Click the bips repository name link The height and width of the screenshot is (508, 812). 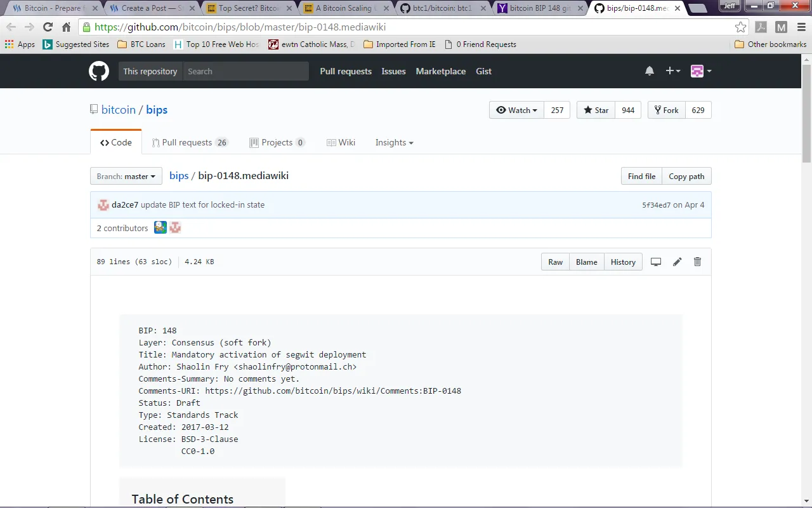click(157, 110)
